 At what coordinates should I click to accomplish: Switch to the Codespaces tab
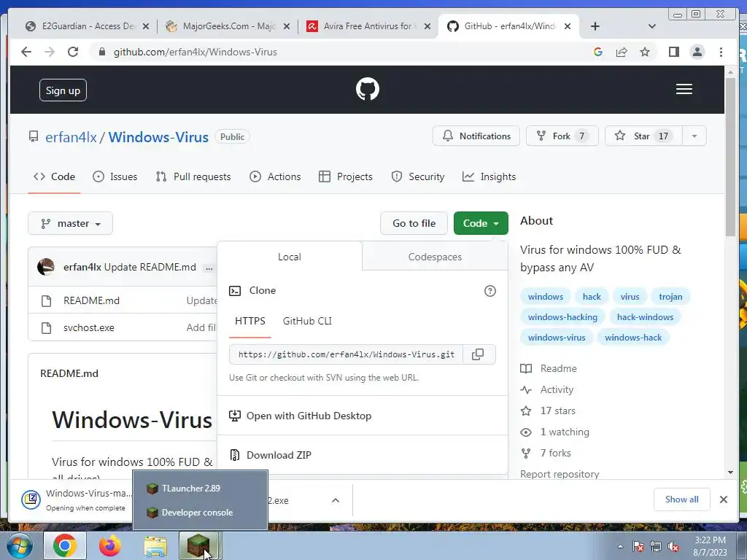click(435, 257)
